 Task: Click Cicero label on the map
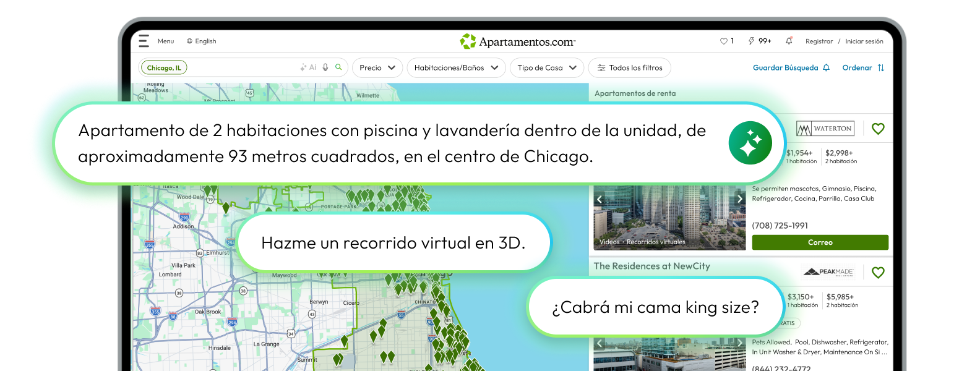(351, 303)
